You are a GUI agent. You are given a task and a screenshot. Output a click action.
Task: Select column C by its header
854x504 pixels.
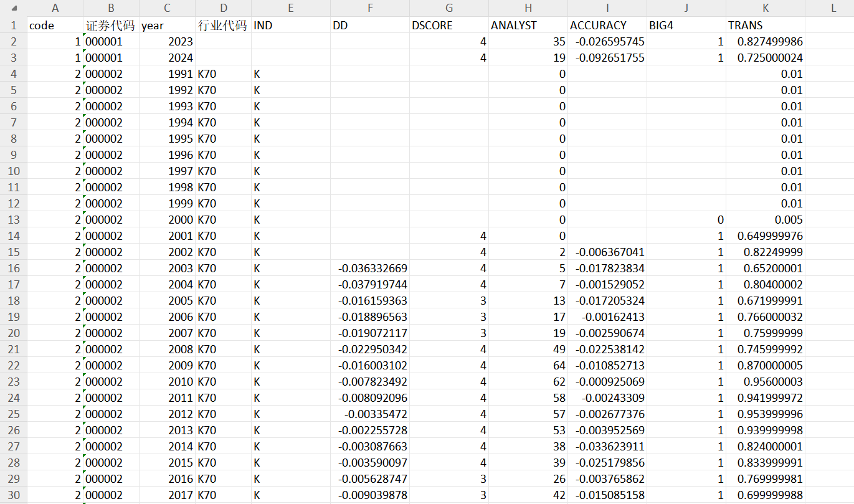click(x=167, y=8)
